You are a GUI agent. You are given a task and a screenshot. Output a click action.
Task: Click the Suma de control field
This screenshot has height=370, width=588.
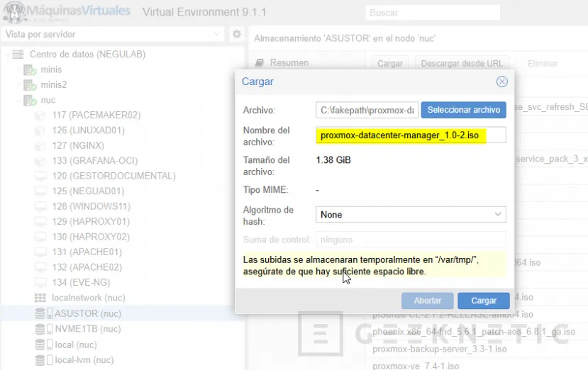(411, 240)
